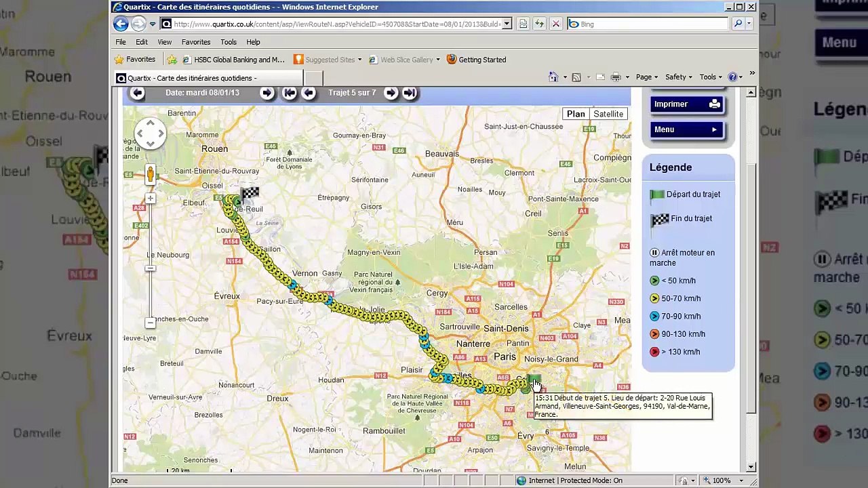Click the Street View pegman icon

coord(151,175)
